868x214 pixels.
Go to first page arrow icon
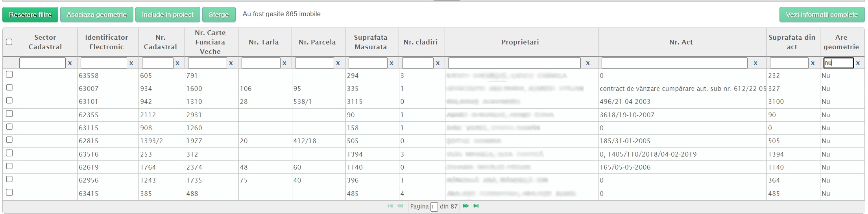tap(390, 206)
